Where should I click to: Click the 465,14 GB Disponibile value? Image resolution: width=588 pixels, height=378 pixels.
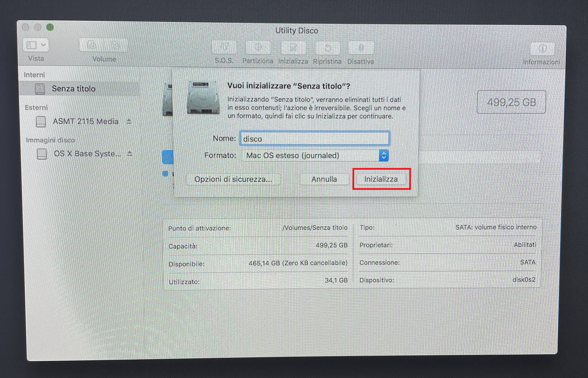(298, 263)
